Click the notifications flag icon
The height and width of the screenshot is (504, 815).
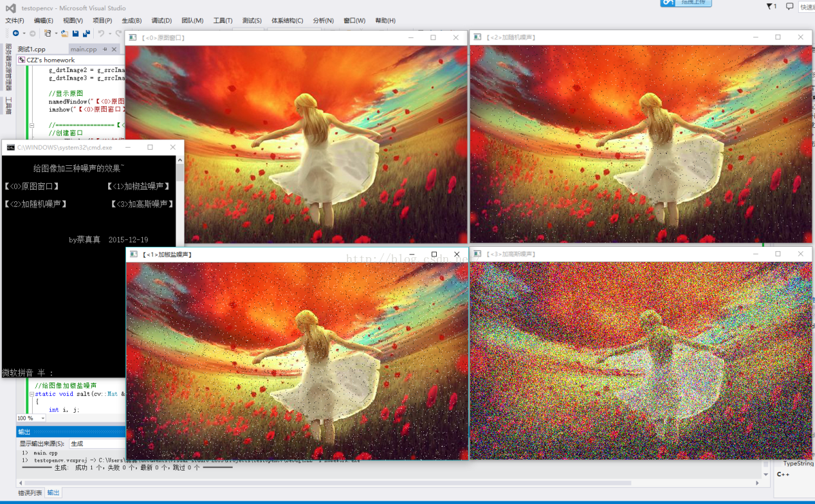[771, 6]
